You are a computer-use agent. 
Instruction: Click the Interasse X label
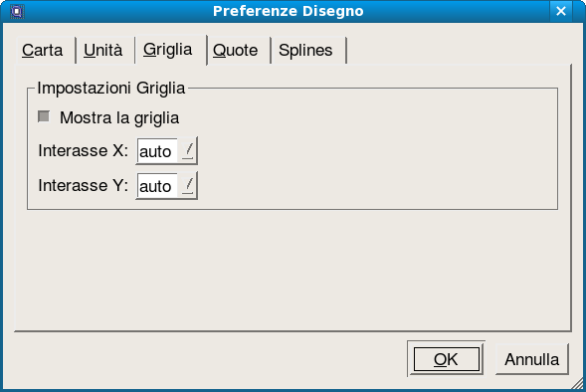point(83,150)
